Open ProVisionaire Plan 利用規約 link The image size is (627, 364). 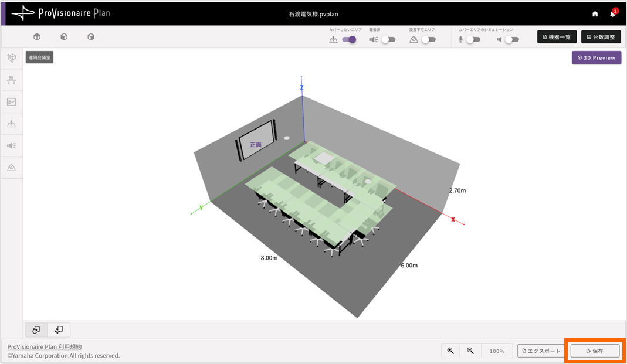pyautogui.click(x=45, y=347)
